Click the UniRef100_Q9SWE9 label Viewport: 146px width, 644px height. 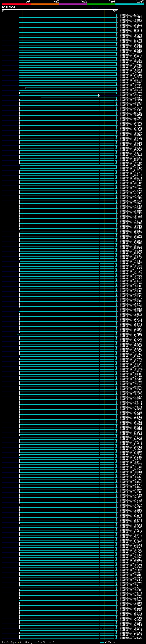click(131, 103)
